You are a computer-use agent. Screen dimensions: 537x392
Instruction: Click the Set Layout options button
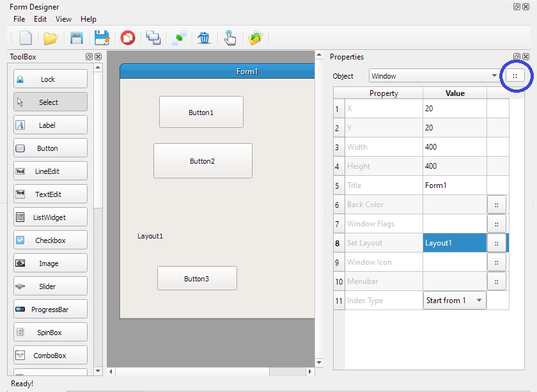(x=497, y=243)
